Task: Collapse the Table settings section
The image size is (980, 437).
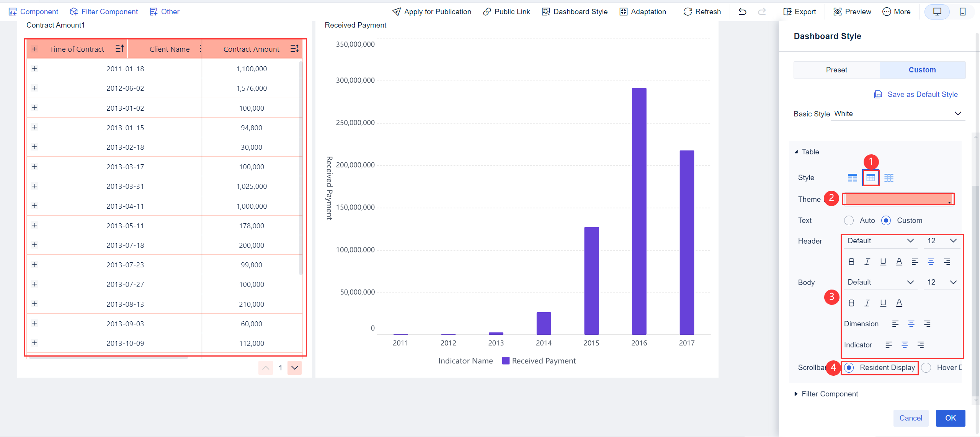Action: (796, 152)
